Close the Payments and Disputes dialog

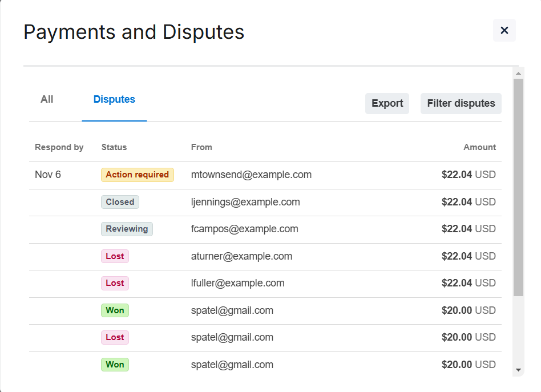pos(504,30)
